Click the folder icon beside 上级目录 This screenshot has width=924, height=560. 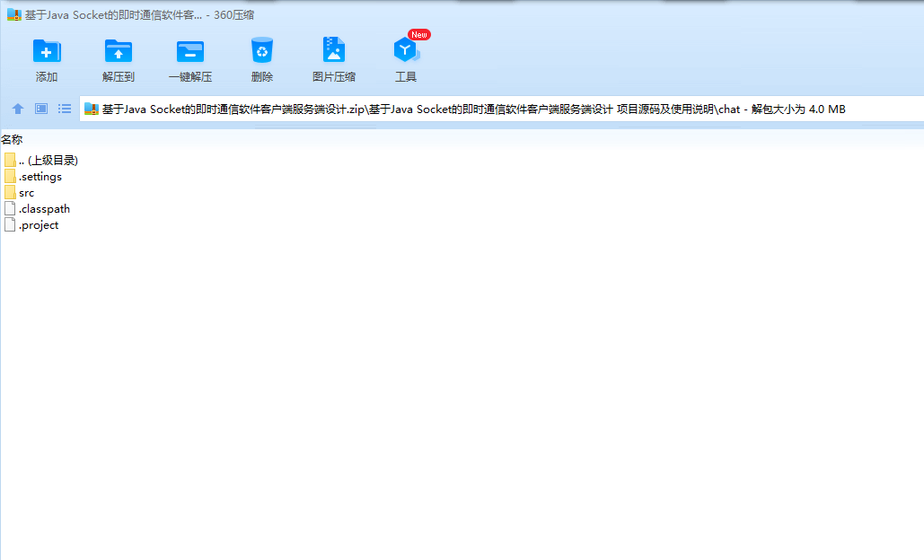pyautogui.click(x=10, y=160)
